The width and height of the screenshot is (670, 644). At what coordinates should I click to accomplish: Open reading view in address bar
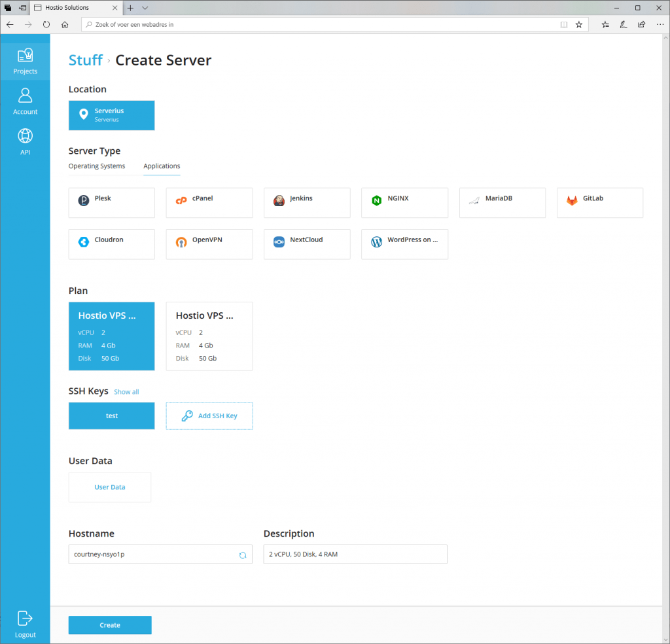click(564, 24)
